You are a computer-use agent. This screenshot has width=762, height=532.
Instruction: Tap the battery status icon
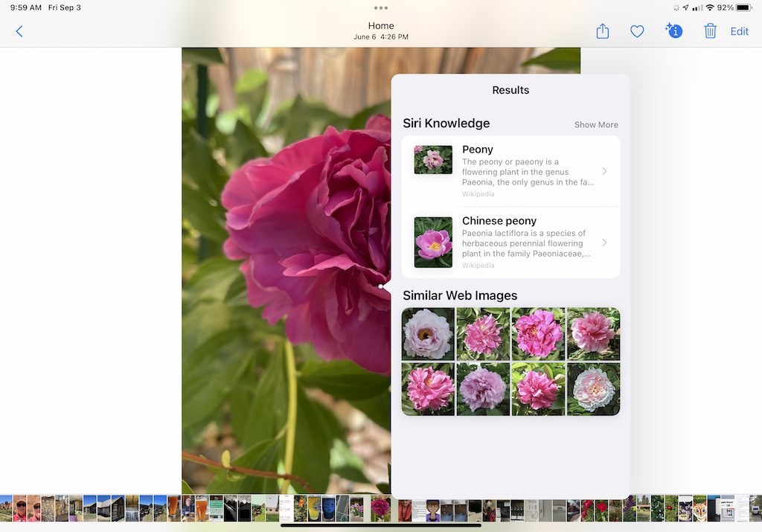[743, 7]
